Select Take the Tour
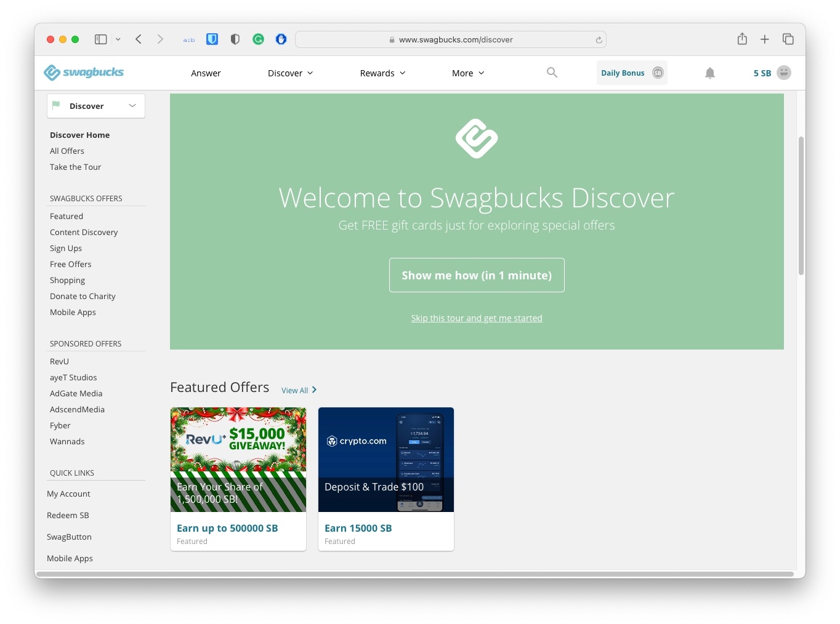This screenshot has height=624, width=840. (75, 167)
